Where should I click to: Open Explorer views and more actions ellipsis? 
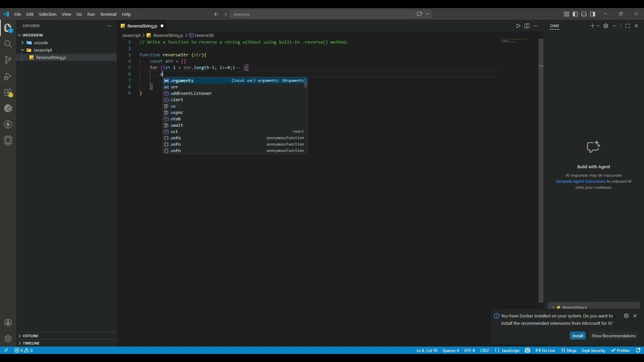click(x=109, y=26)
